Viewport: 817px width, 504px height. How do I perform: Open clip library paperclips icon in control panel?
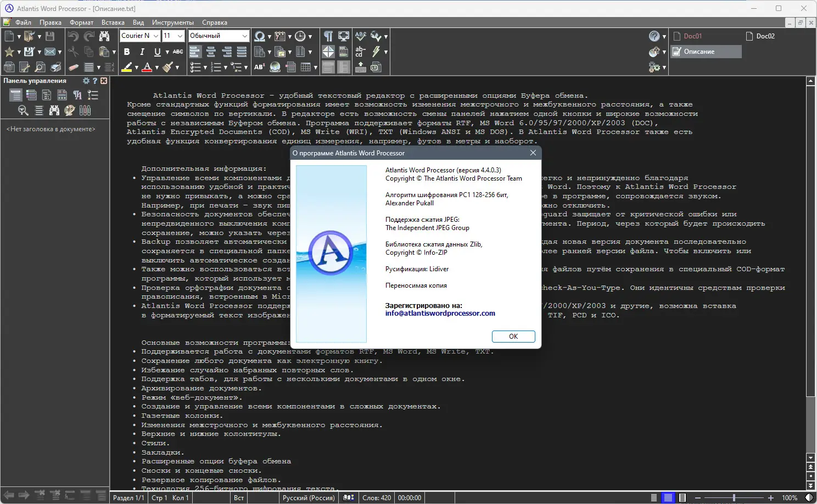pos(85,110)
